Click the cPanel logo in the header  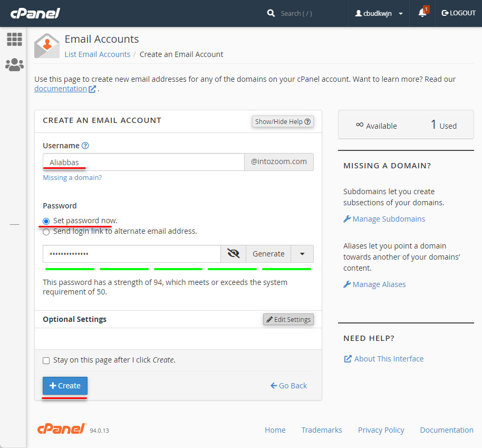(x=35, y=13)
